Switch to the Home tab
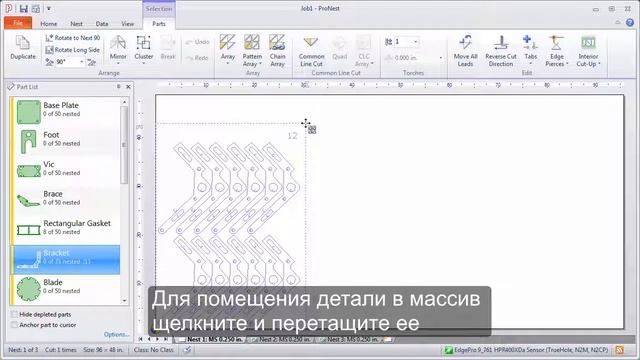Screen dimensions: 640x360 coord(49,24)
